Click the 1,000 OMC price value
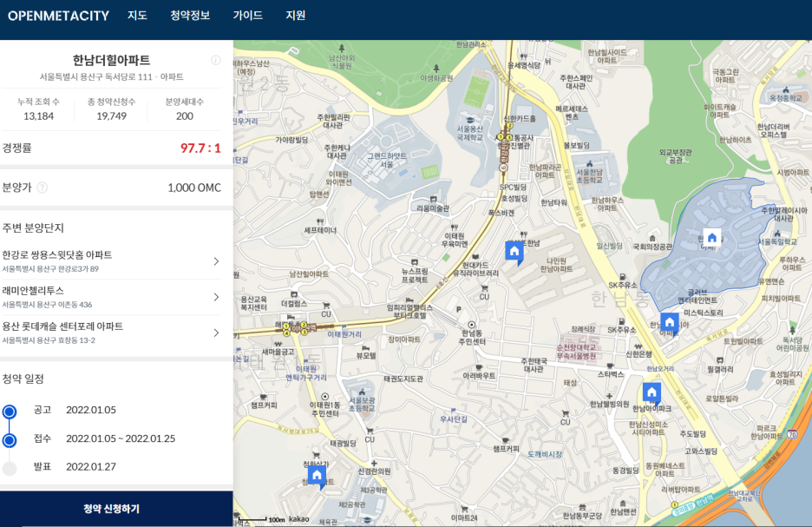 click(194, 188)
